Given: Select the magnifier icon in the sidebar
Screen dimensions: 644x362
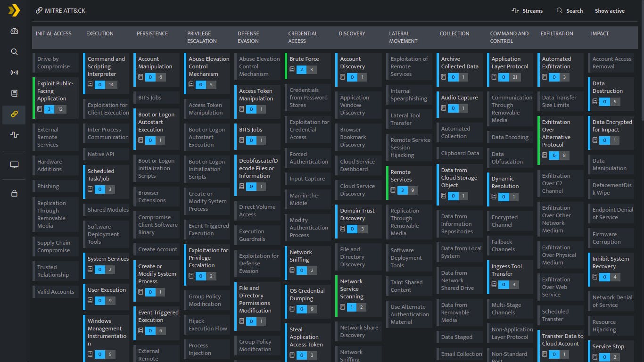Looking at the screenshot, I should 14,52.
